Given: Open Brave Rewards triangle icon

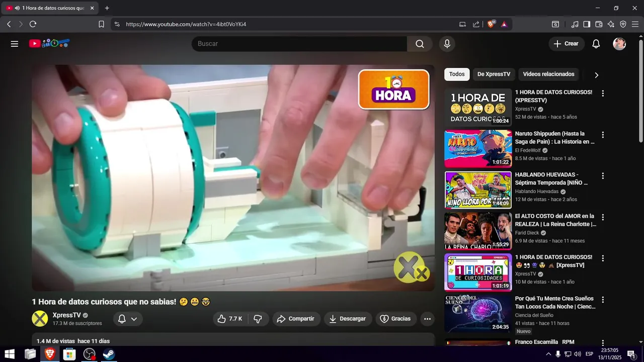Looking at the screenshot, I should 504,24.
